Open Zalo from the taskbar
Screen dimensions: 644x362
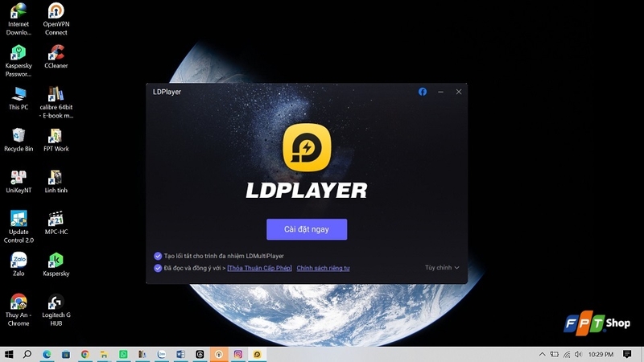click(x=162, y=354)
